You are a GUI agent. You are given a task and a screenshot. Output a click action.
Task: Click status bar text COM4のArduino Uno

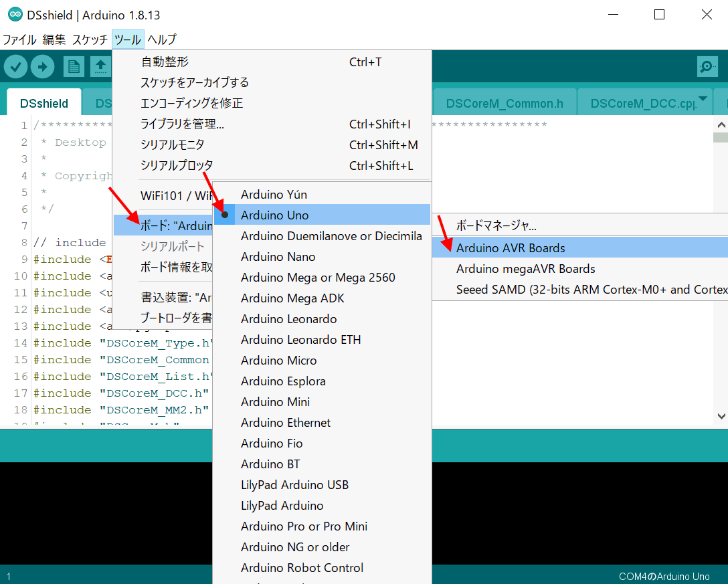pyautogui.click(x=664, y=577)
